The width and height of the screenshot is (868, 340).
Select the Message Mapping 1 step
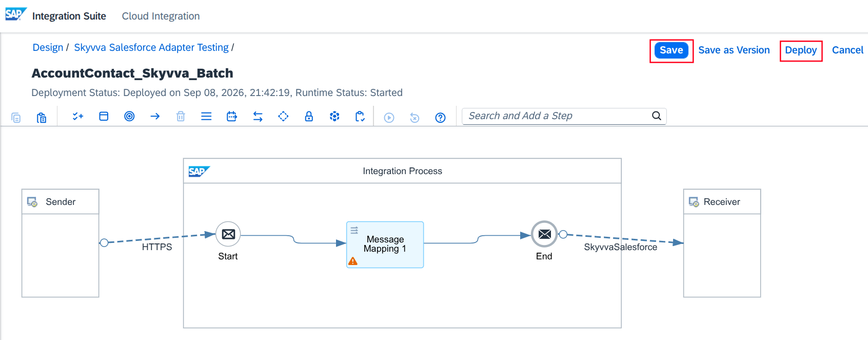[x=385, y=244]
